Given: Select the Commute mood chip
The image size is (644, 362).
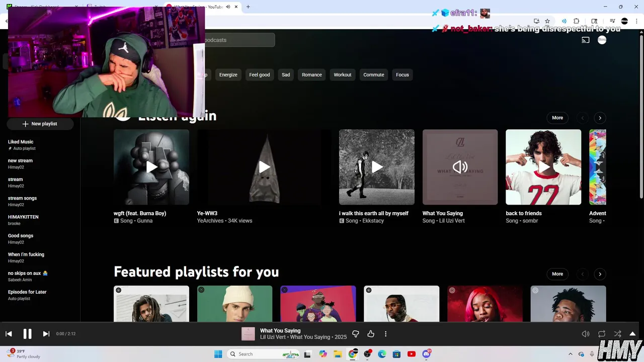Looking at the screenshot, I should coord(374,75).
